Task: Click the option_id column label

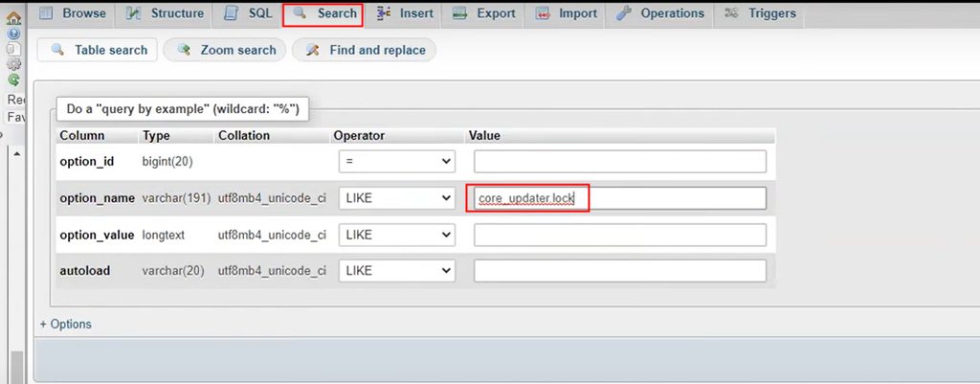Action: (x=87, y=161)
